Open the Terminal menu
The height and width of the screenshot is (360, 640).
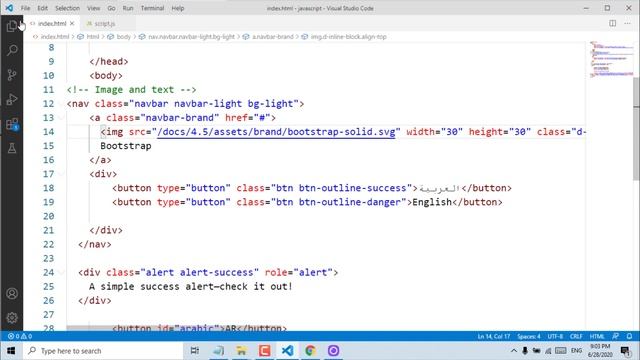152,8
